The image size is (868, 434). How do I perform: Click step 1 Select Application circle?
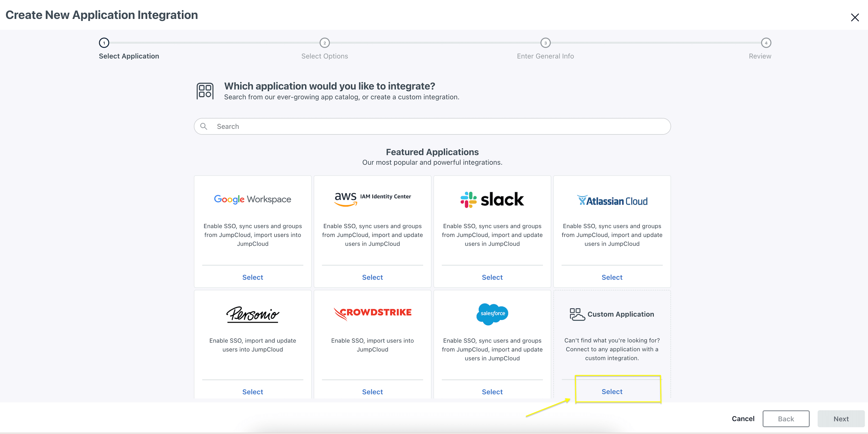pos(104,43)
